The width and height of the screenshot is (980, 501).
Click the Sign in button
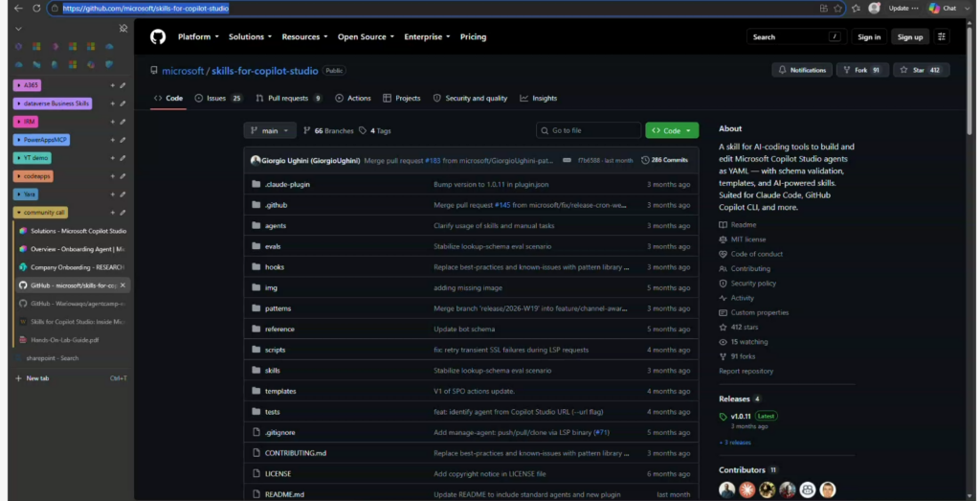coord(869,37)
